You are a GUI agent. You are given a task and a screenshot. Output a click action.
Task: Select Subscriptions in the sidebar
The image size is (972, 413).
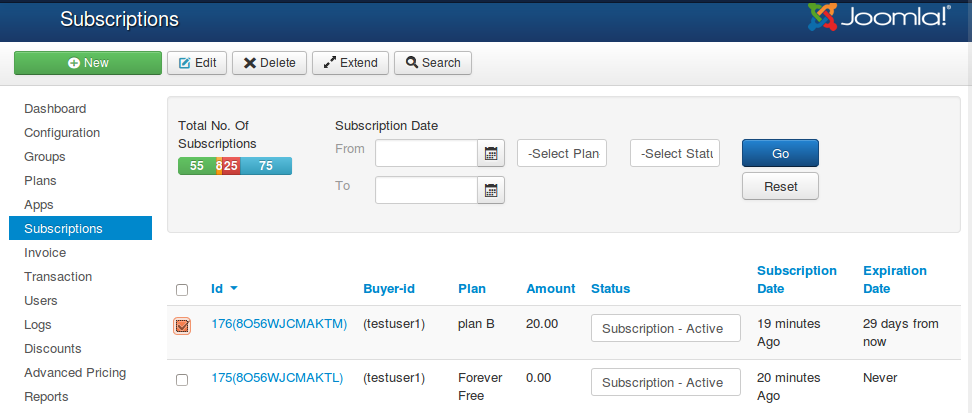(x=81, y=228)
